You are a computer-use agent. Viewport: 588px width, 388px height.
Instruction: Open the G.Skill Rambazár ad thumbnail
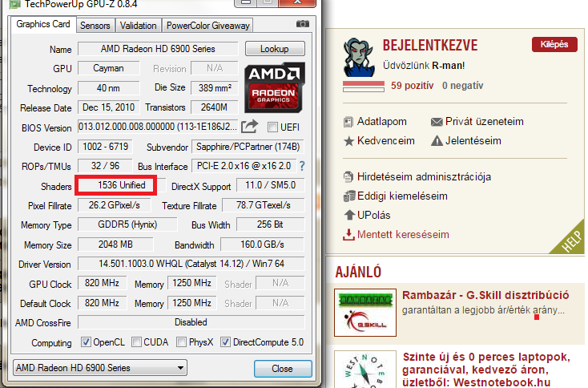pos(365,312)
